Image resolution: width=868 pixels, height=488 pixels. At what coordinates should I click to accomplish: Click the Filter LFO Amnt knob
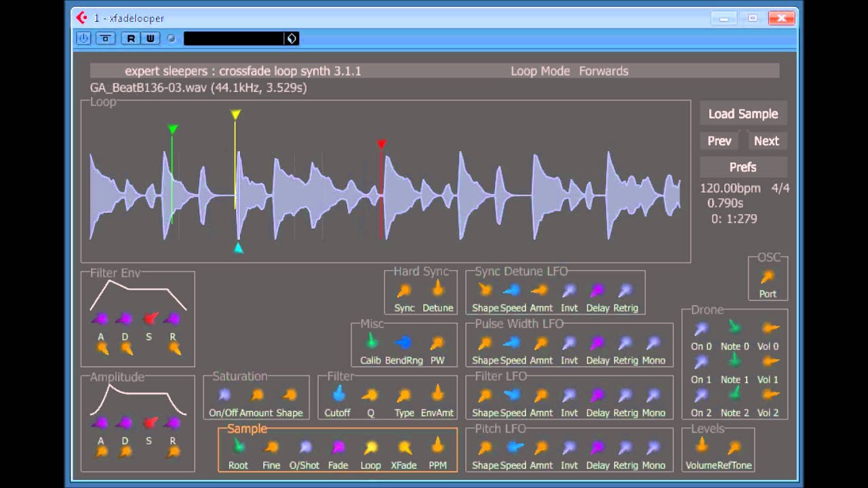(x=540, y=394)
